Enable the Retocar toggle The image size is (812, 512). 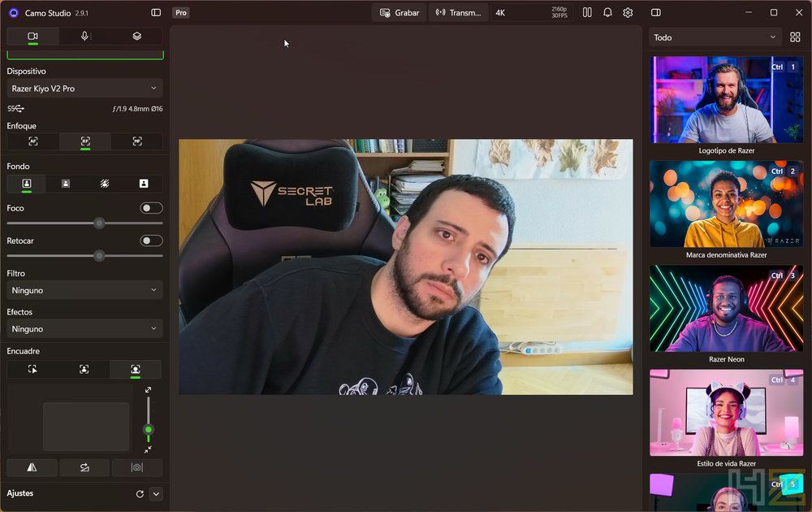coord(151,241)
